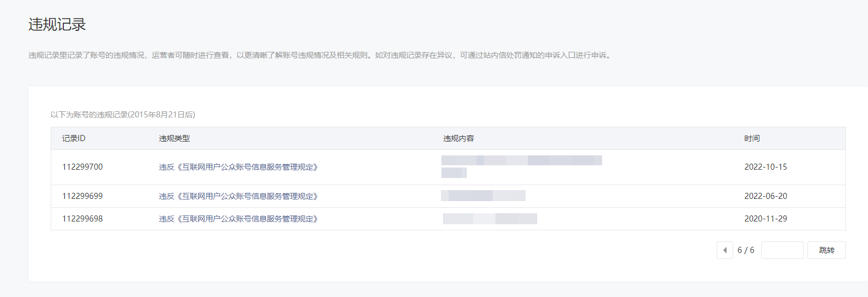Click the 违规内容 column header

[458, 138]
